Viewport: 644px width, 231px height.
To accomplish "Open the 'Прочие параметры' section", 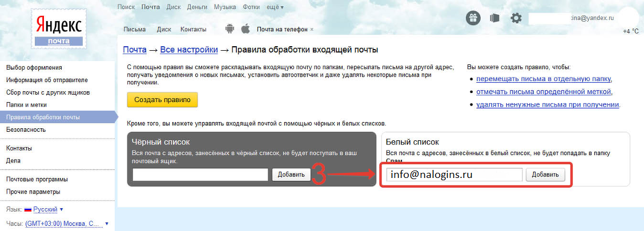I will point(33,192).
